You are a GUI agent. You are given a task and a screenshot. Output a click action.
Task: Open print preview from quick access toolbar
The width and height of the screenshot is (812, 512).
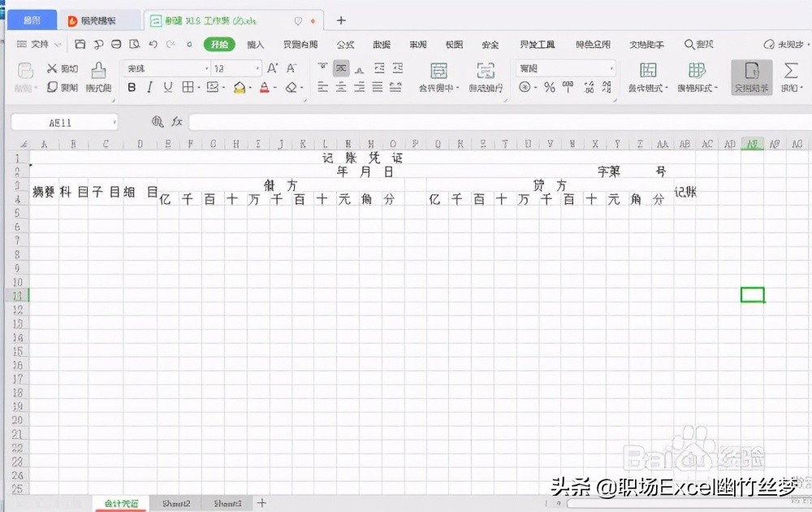coord(134,45)
